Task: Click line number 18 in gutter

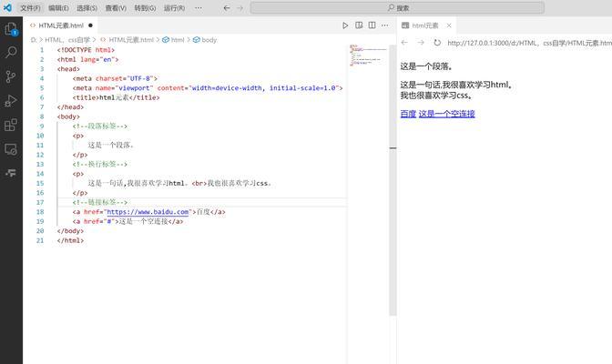Action: tap(40, 212)
